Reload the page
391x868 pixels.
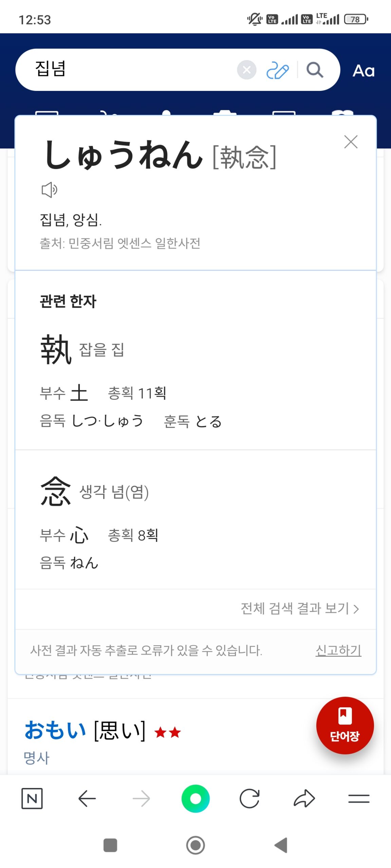(249, 798)
